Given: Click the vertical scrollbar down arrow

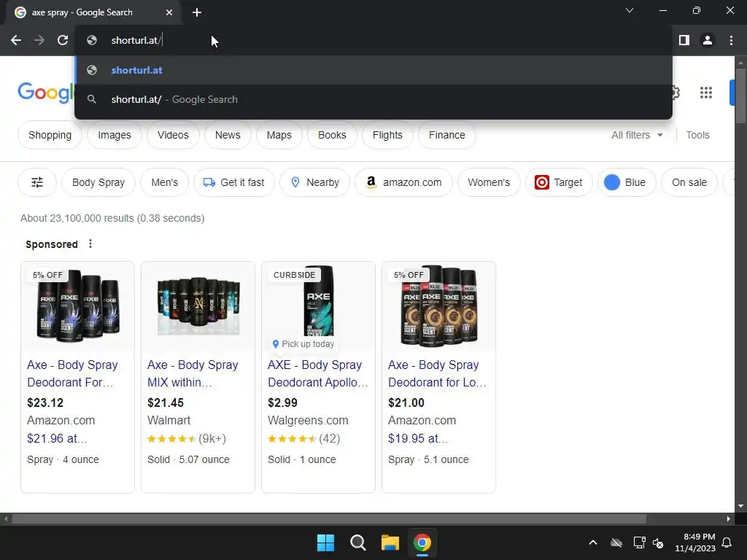Looking at the screenshot, I should pos(740,506).
